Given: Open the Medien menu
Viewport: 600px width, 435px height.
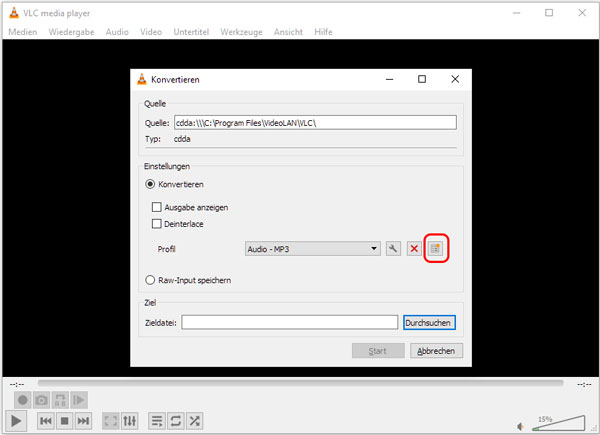Looking at the screenshot, I should [23, 32].
